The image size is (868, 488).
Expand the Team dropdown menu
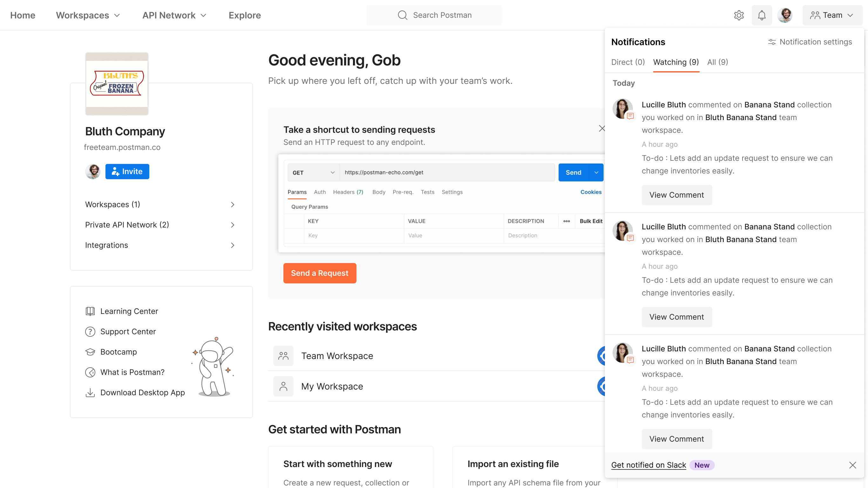click(832, 15)
